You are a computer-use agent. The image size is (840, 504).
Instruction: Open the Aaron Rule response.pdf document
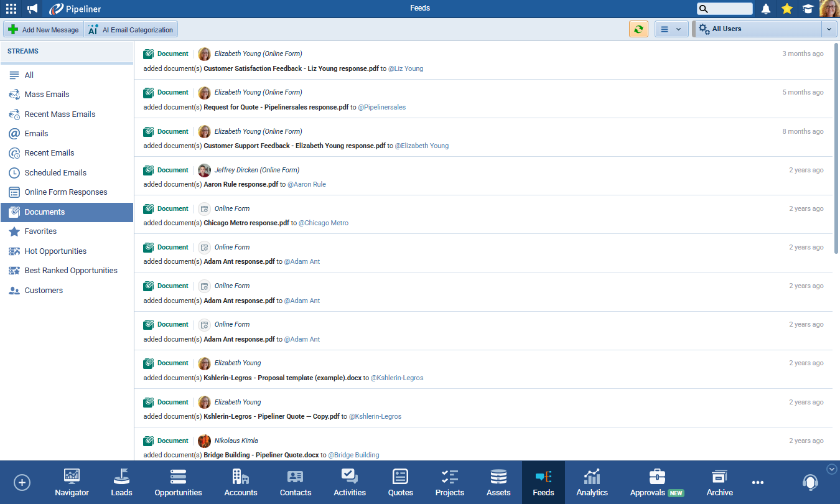click(x=241, y=184)
